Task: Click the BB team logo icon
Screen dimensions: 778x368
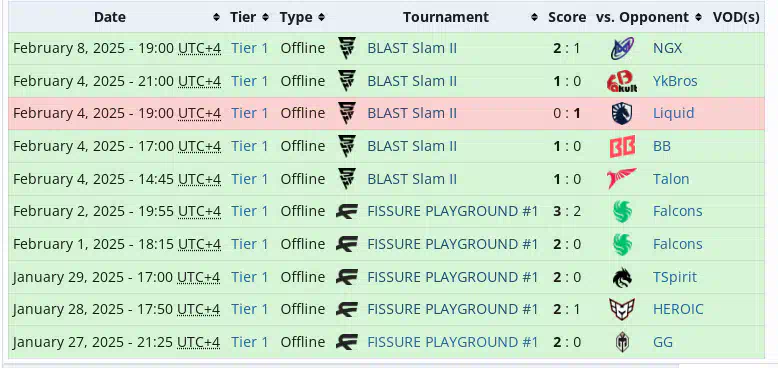Action: pos(622,146)
